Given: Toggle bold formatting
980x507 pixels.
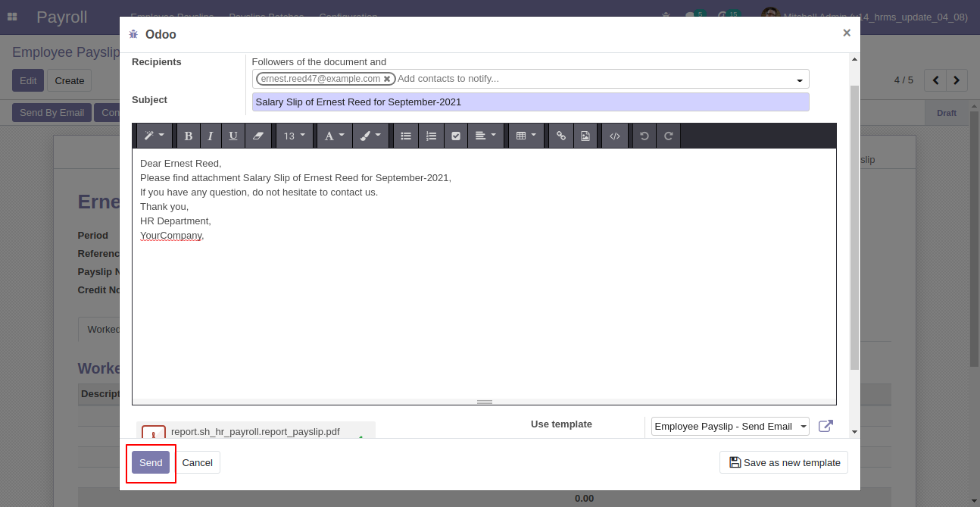Looking at the screenshot, I should pos(188,136).
